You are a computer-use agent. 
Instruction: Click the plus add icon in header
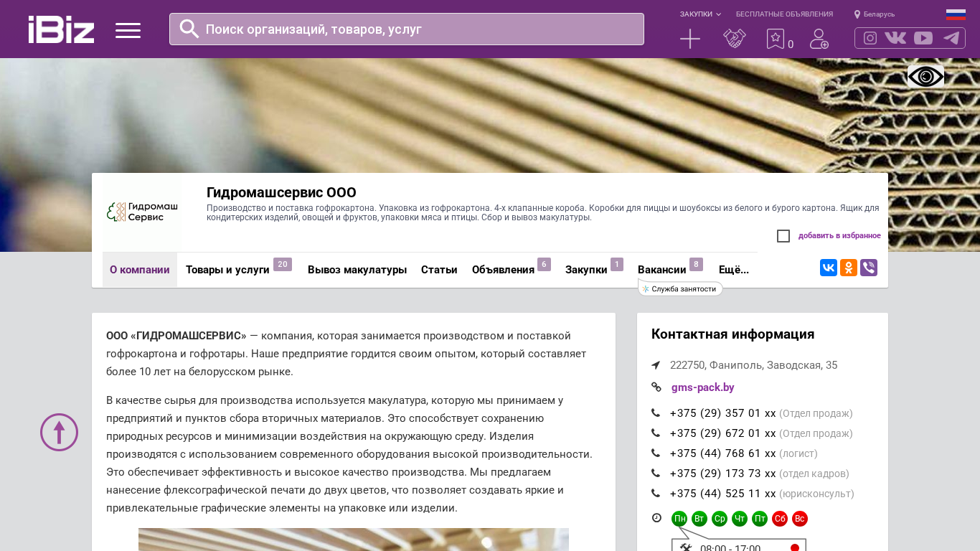click(690, 39)
